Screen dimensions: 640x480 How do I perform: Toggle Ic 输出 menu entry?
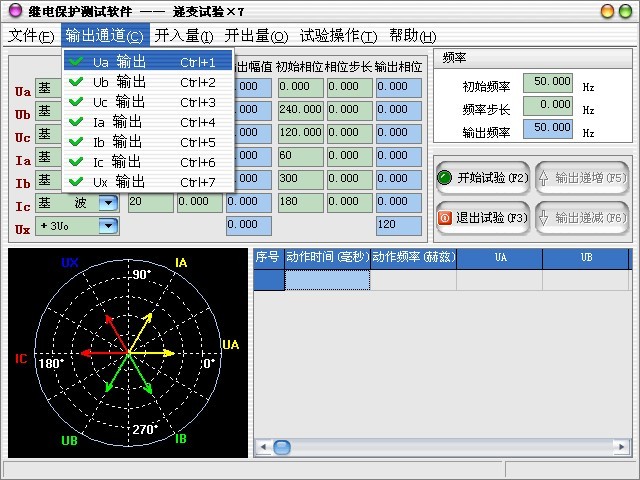[148, 162]
